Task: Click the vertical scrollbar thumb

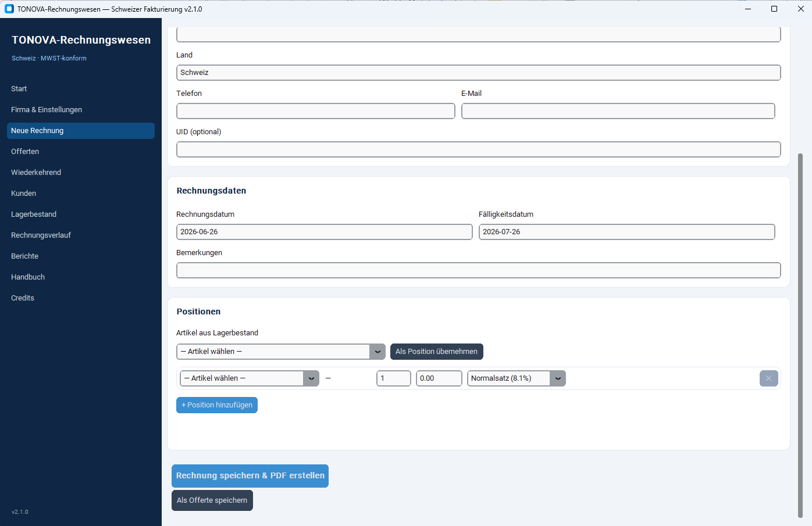Action: pyautogui.click(x=800, y=335)
